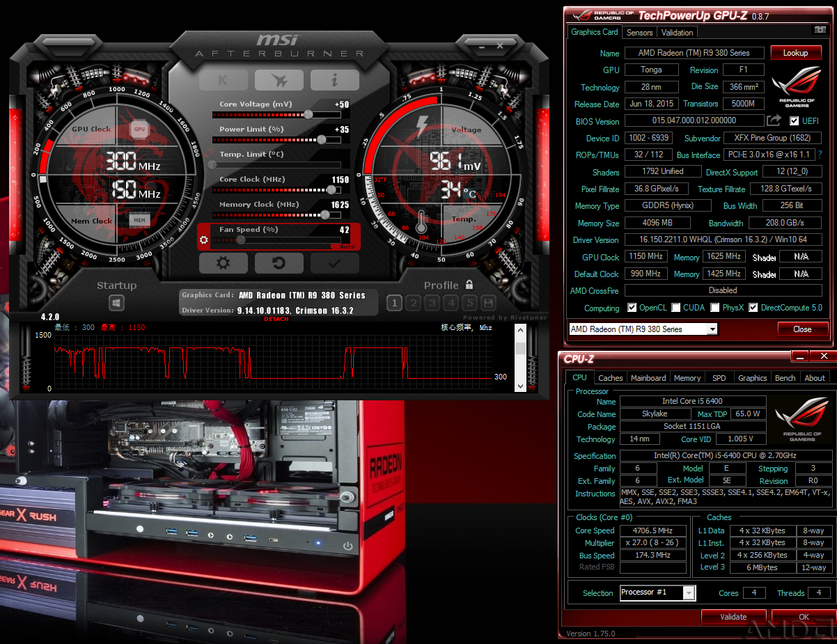Reset Afterburner settings with the circular arrow
837x644 pixels.
[x=279, y=263]
